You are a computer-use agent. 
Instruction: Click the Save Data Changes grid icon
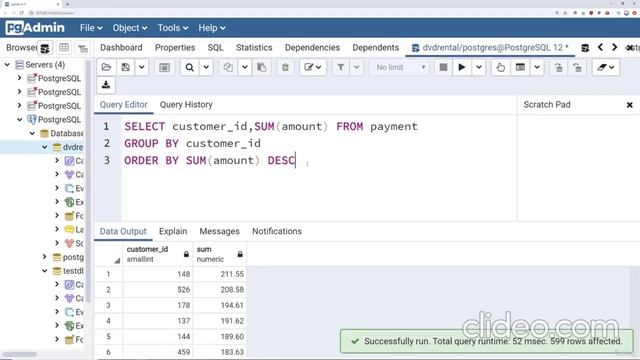coord(164,67)
